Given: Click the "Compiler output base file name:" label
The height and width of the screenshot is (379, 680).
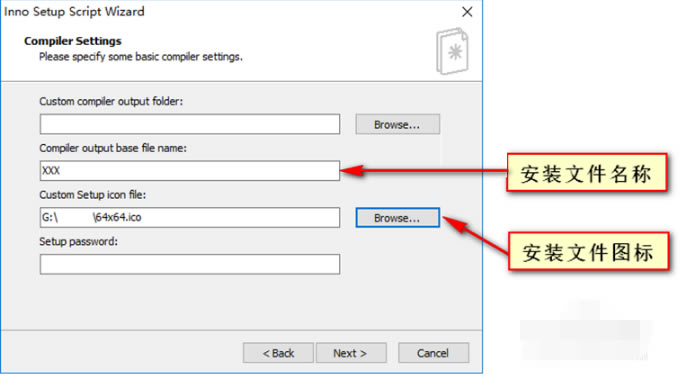Looking at the screenshot, I should (113, 148).
